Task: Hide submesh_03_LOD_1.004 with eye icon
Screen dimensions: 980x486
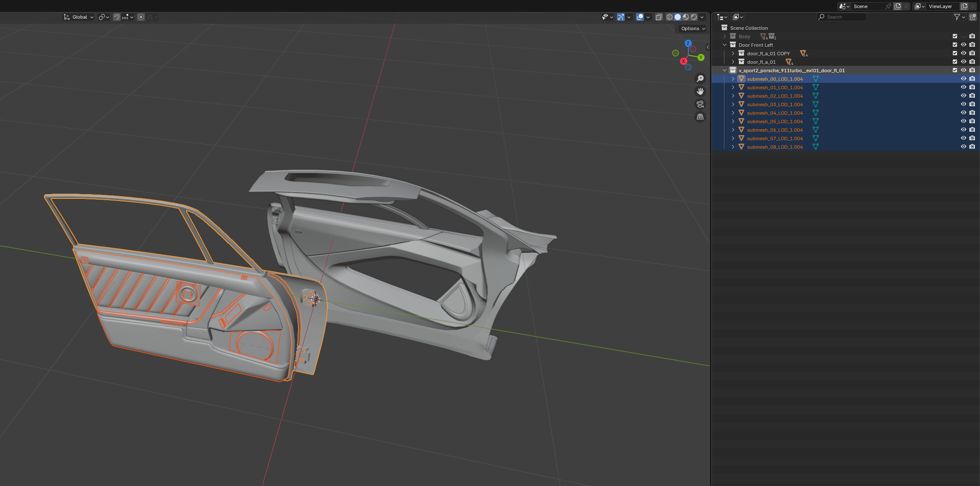Action: coord(963,104)
